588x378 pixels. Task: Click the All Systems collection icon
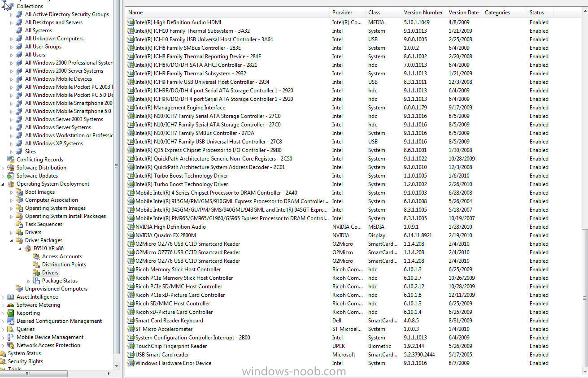pyautogui.click(x=19, y=30)
